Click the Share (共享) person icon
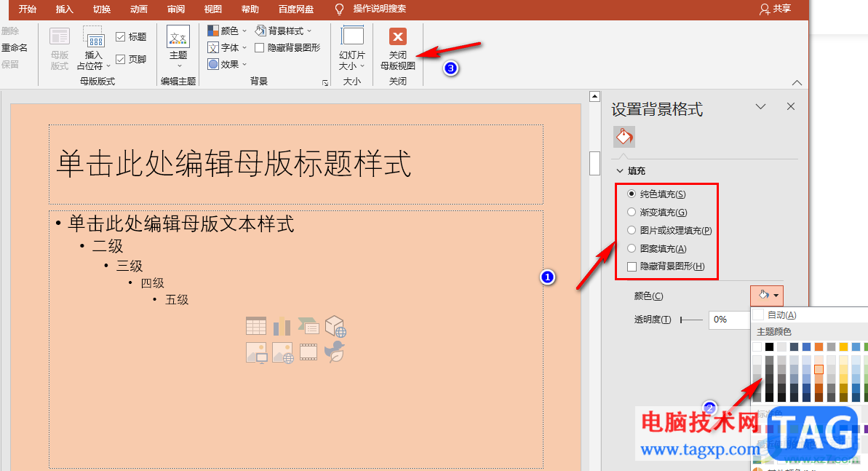 [x=765, y=9]
